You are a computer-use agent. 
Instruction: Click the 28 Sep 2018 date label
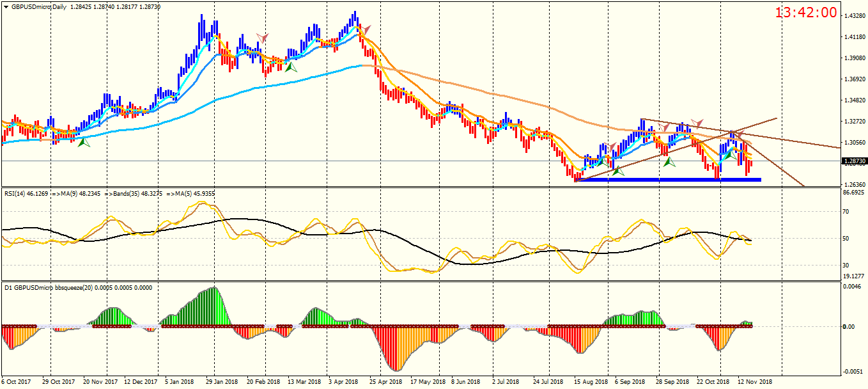click(673, 382)
